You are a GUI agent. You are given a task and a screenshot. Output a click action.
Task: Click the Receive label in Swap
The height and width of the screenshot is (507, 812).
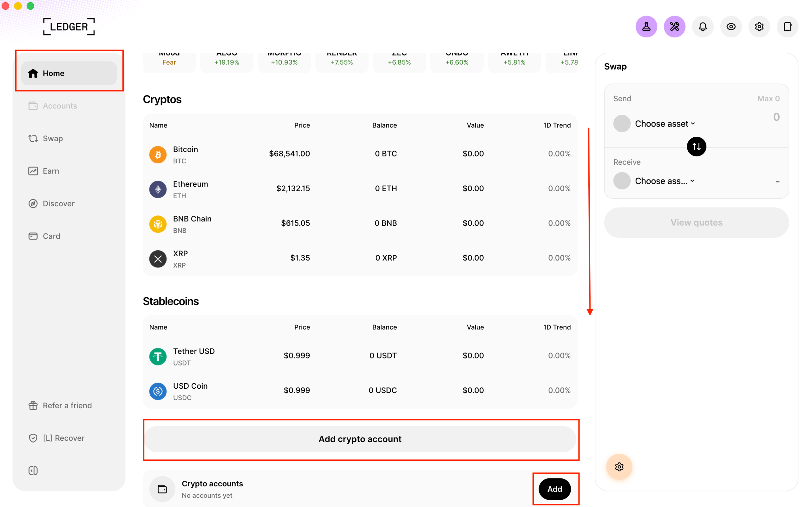tap(627, 162)
